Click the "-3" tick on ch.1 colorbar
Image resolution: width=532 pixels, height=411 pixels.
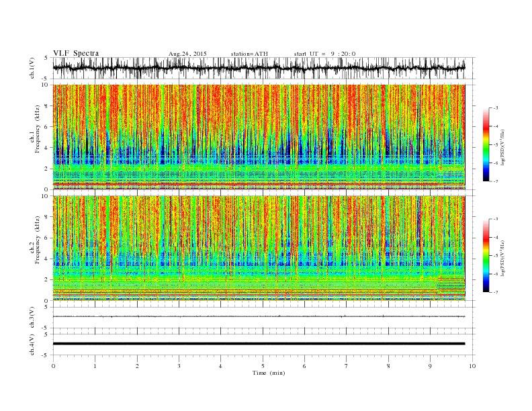496,108
